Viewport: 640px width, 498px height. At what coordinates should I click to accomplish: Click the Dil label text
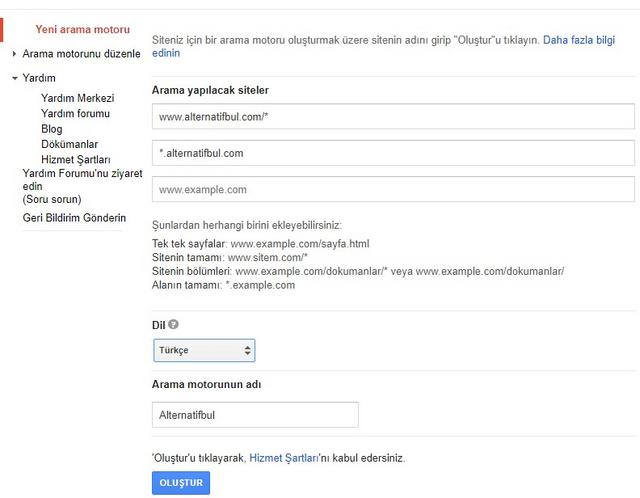click(x=158, y=325)
